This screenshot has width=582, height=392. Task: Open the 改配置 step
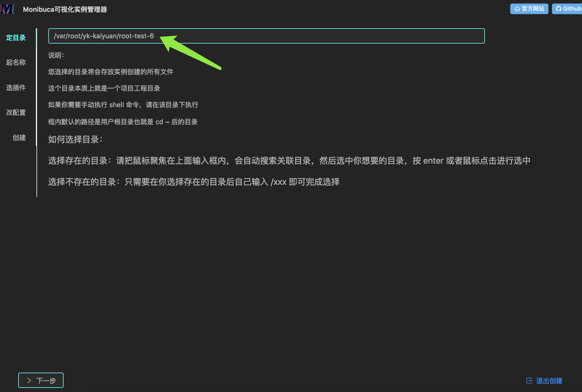coord(16,112)
